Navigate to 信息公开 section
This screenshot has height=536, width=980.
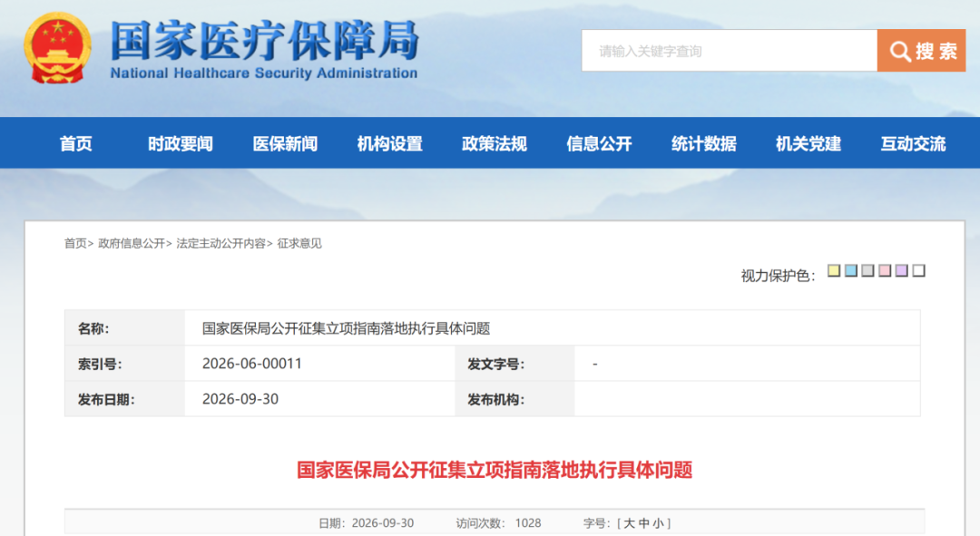point(599,143)
